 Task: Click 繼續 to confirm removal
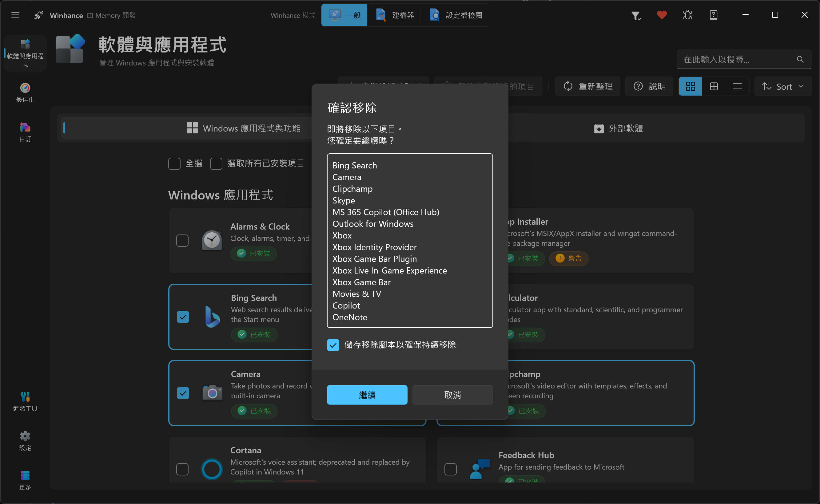(367, 395)
